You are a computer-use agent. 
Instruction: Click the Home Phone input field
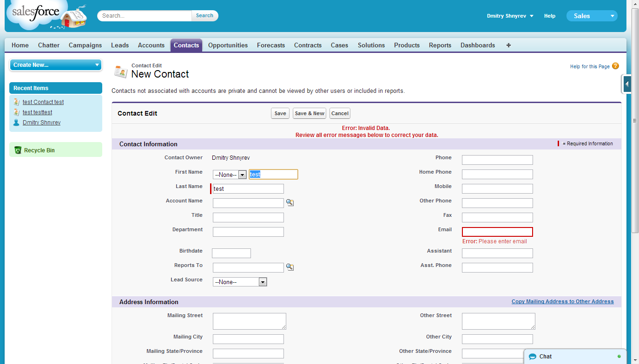497,174
